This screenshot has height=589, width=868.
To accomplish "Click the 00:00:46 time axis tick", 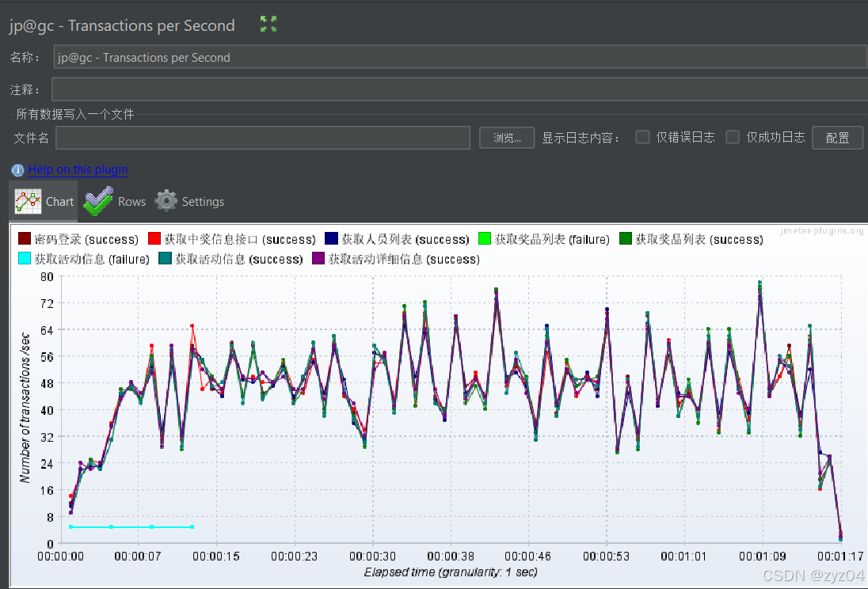I will (x=529, y=556).
